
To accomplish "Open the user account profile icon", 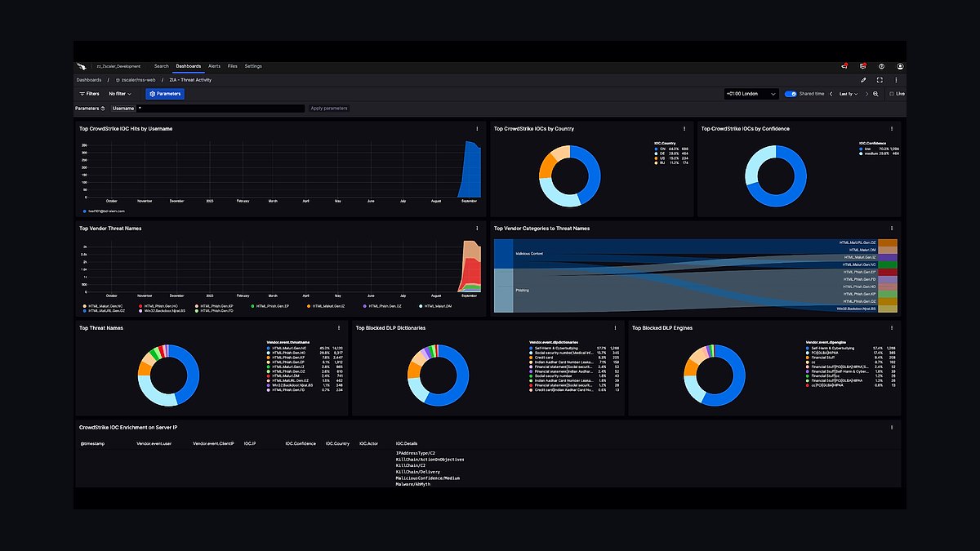I will tap(900, 66).
